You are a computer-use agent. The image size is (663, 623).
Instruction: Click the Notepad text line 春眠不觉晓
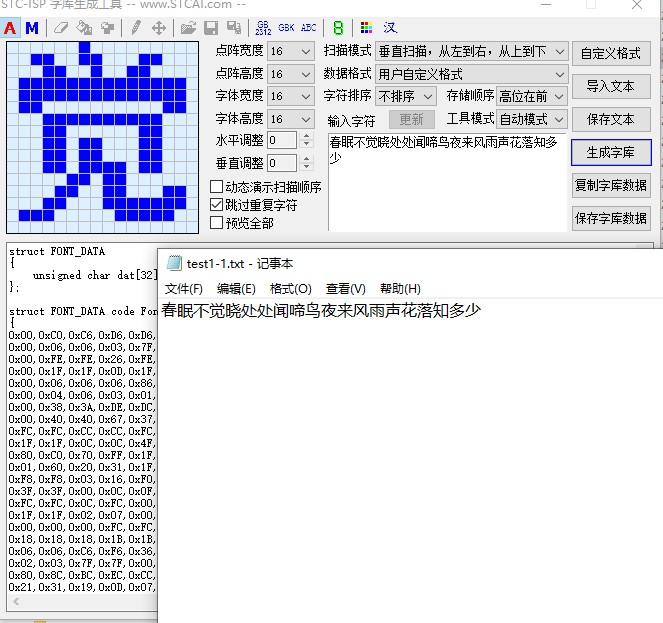click(x=321, y=311)
